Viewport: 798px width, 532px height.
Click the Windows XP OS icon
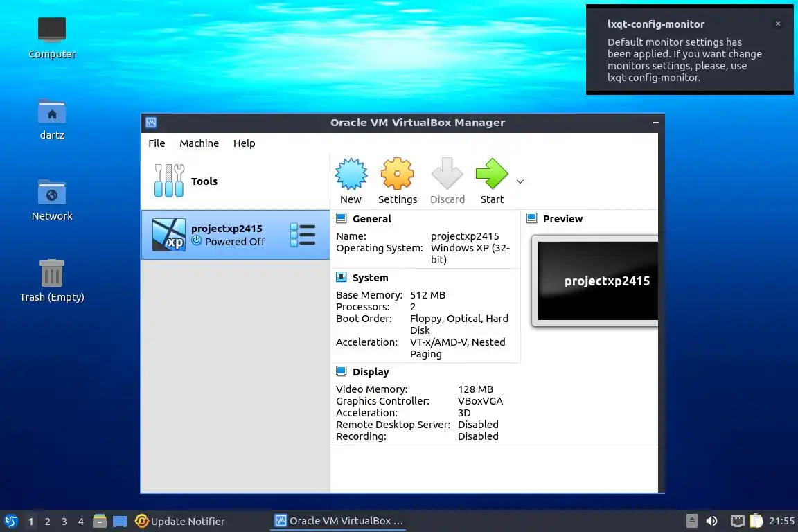coord(169,235)
